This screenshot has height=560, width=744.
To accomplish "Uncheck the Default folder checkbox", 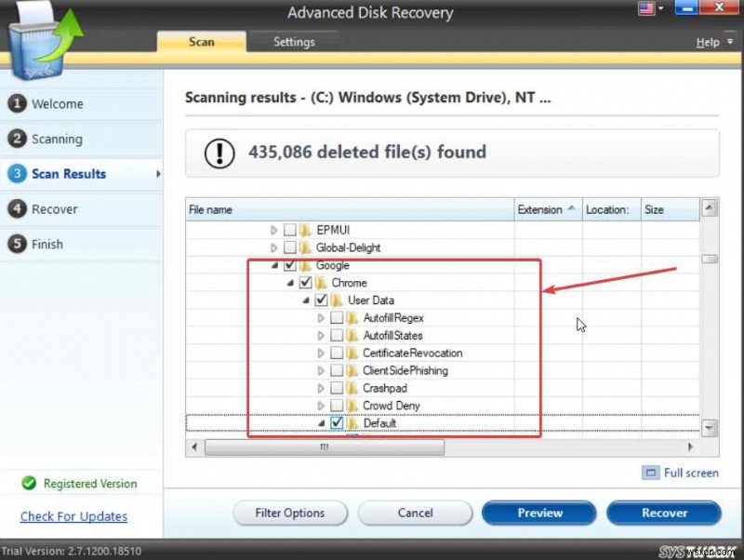I will pyautogui.click(x=337, y=422).
